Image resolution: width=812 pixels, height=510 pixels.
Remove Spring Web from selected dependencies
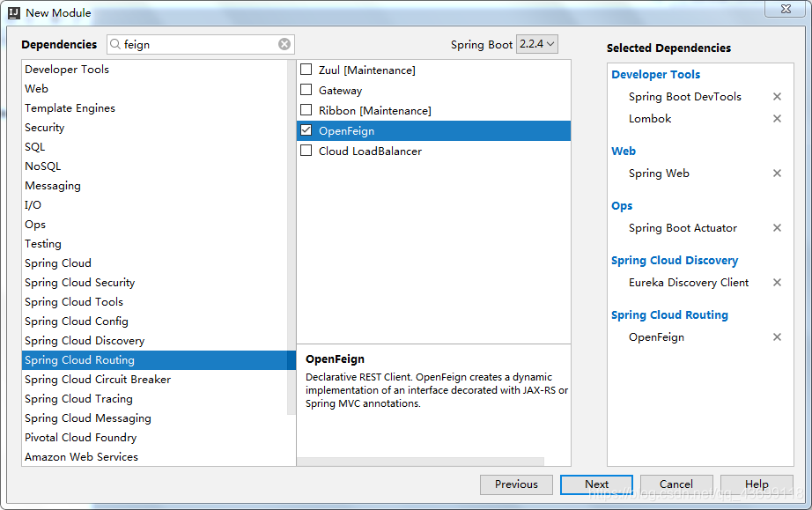point(777,173)
